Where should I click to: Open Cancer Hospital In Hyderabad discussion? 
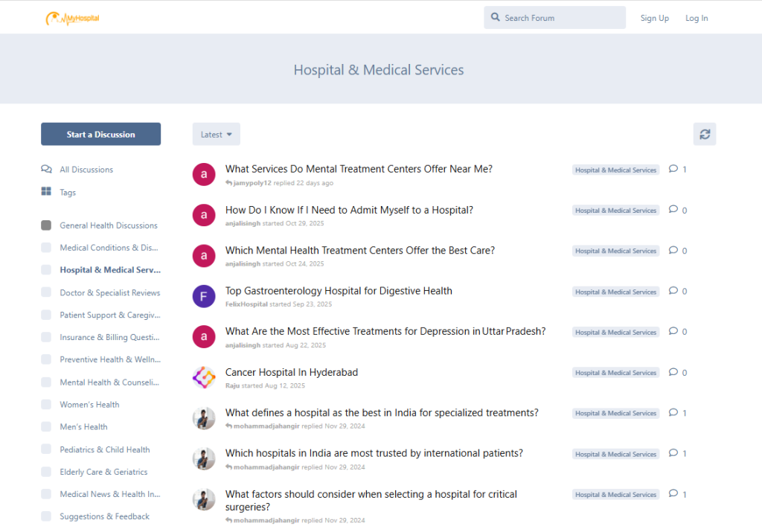point(291,372)
